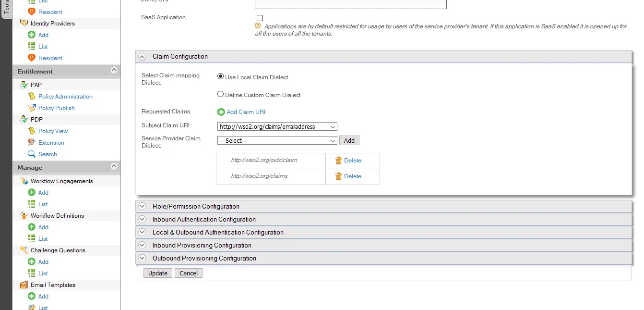
Task: Click the Workflow Engagements icon
Action: pos(24,181)
